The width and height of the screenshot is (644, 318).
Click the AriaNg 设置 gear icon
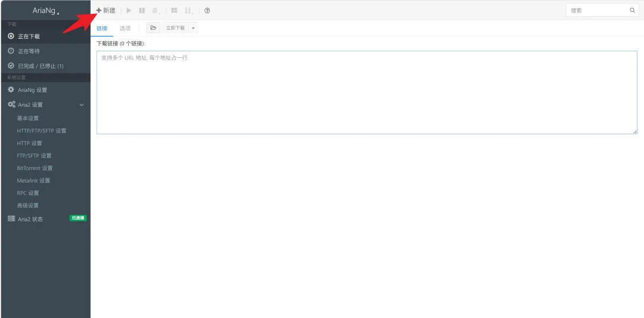tap(11, 89)
